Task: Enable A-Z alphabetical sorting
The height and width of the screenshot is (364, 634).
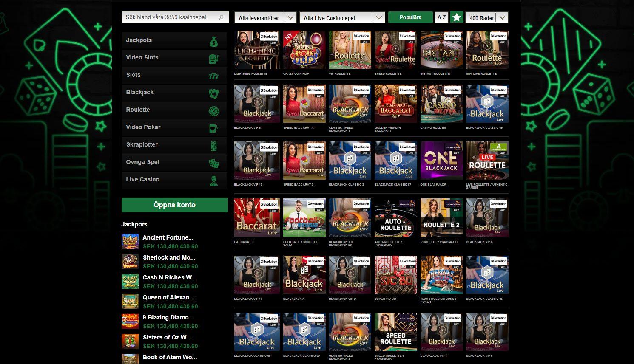Action: (x=441, y=17)
